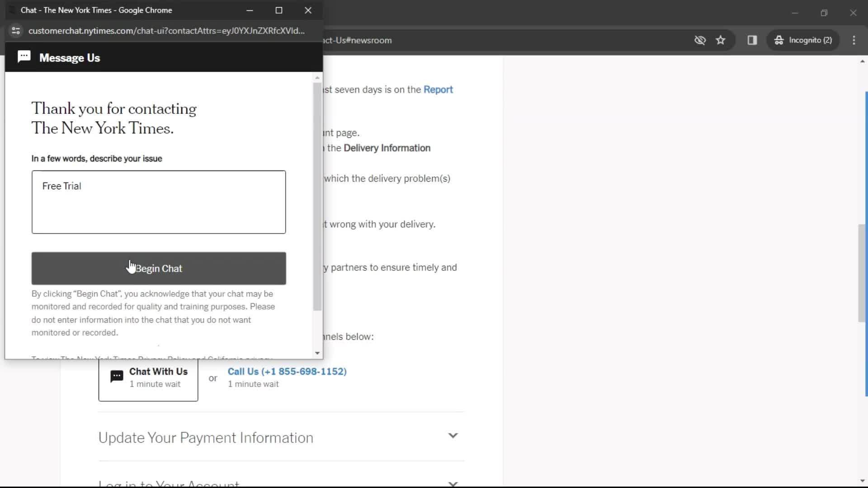Minimize the Chat popup window
Image resolution: width=868 pixels, height=488 pixels.
tap(250, 10)
